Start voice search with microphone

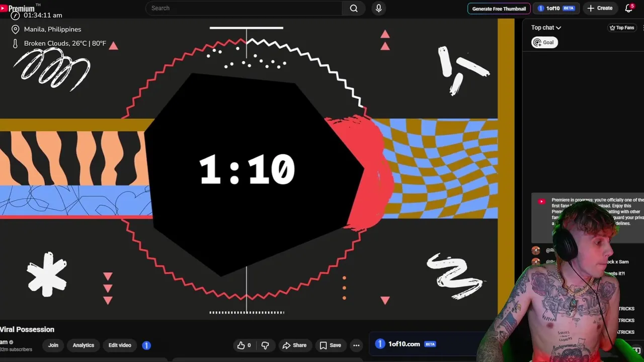point(379,8)
